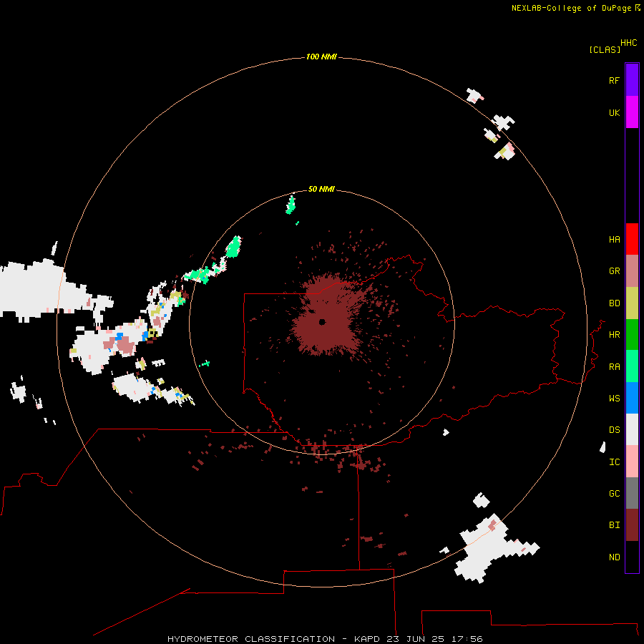Select the BD yellow legend color block
644x644 pixels.
click(x=632, y=303)
